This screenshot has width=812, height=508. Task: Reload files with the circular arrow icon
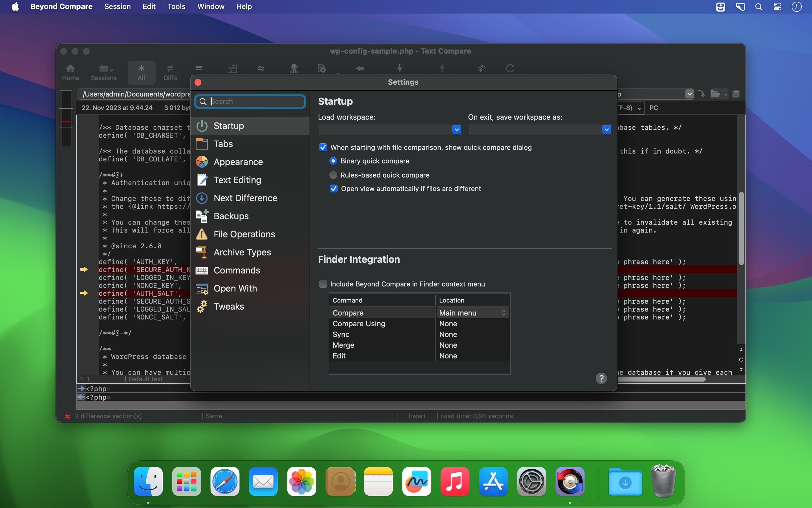[x=510, y=69]
